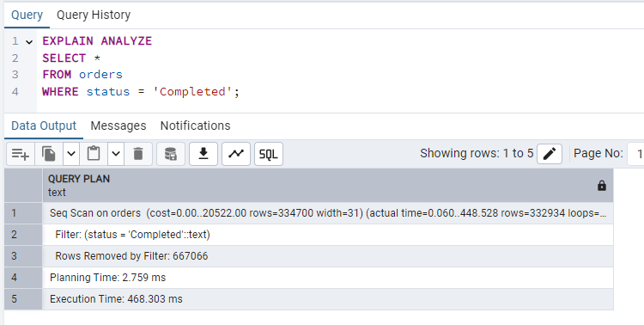The image size is (644, 325).
Task: Click the 'WHERE' keyword on line 4
Action: point(60,91)
